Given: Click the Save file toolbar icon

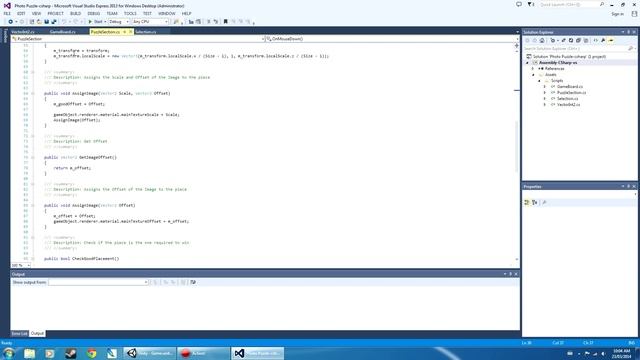Looking at the screenshot, I should point(47,22).
